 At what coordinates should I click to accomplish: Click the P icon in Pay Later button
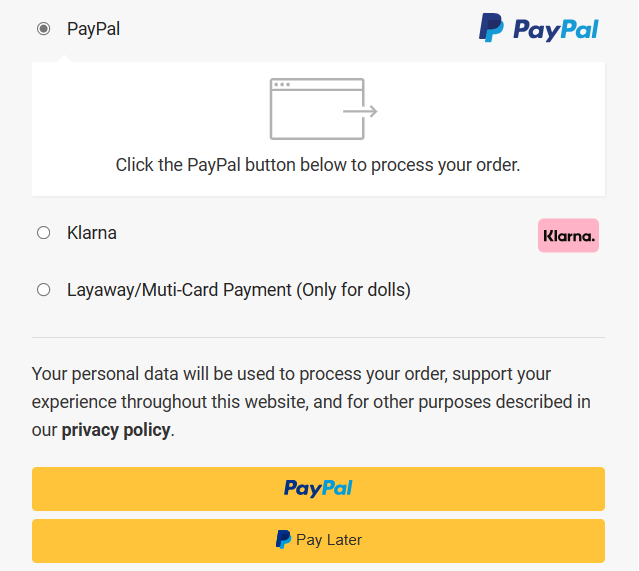click(x=283, y=539)
